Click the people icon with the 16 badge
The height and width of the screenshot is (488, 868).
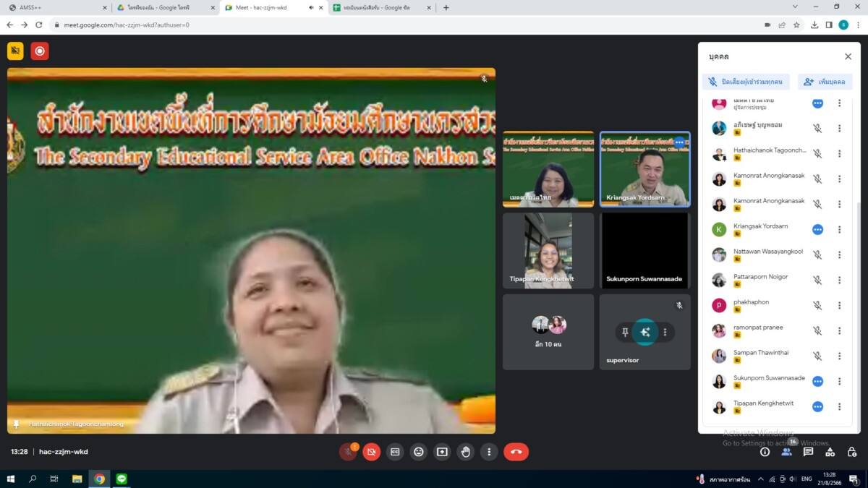point(786,452)
